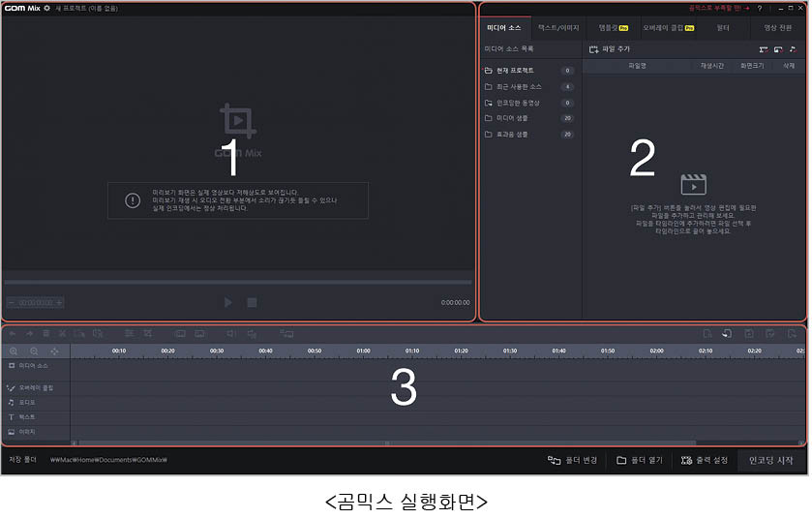
Task: Click the save folder path text
Action: pos(109,461)
